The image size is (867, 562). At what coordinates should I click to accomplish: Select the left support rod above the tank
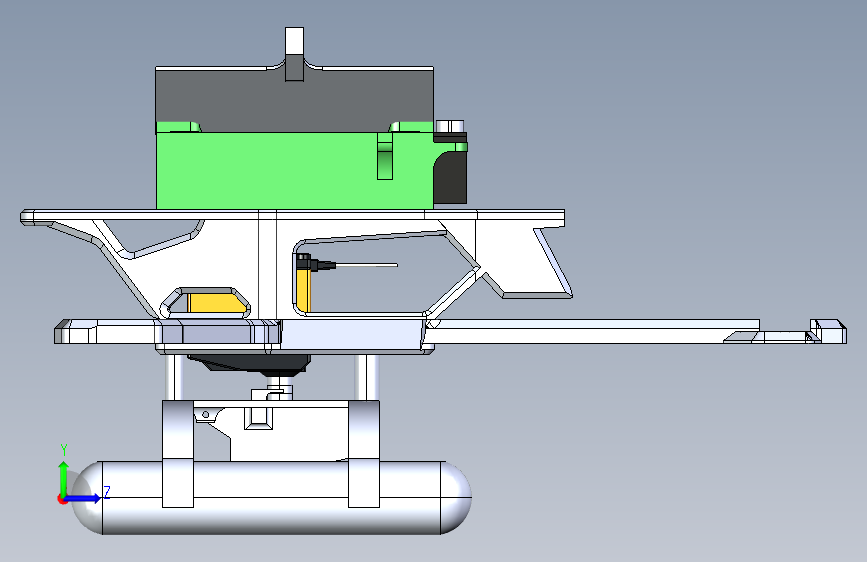coord(175,377)
